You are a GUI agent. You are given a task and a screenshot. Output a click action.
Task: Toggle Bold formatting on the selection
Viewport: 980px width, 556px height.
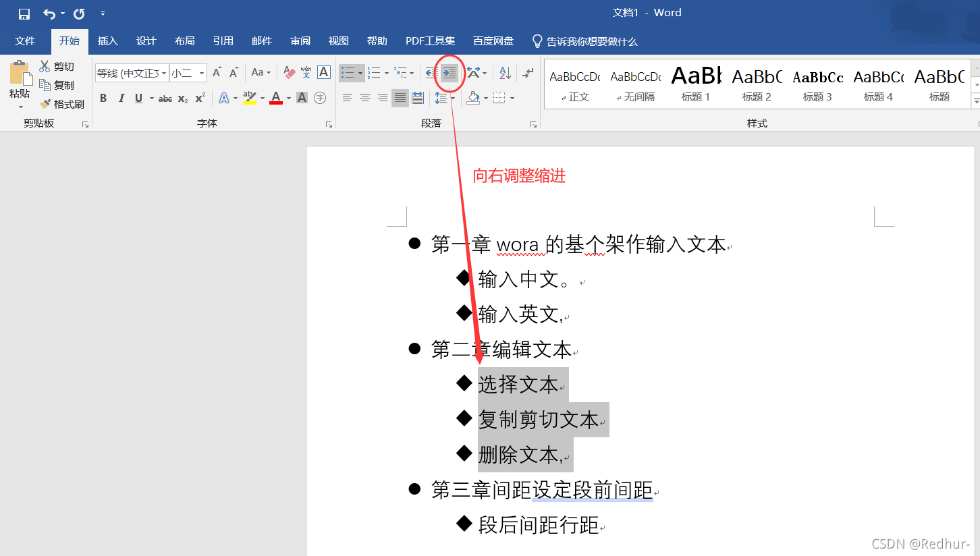point(103,98)
